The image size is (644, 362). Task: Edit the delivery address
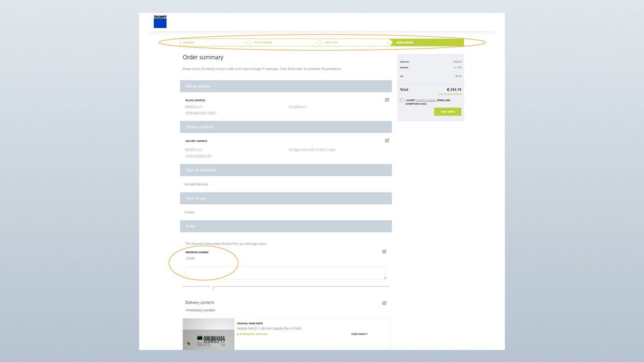[387, 140]
